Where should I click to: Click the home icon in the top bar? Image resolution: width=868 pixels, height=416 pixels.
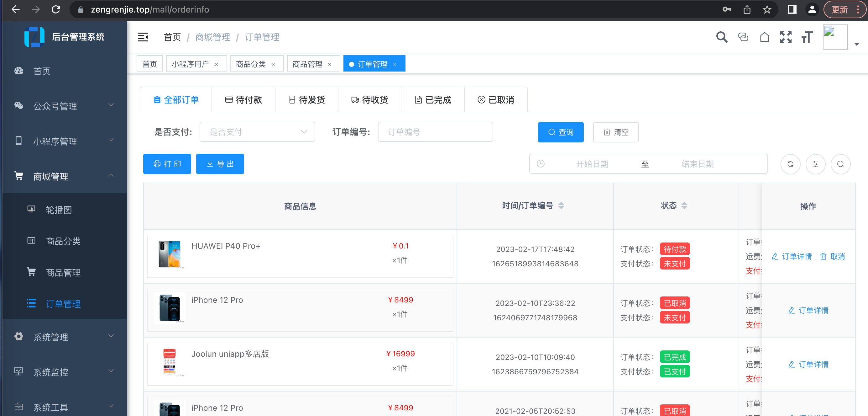764,37
